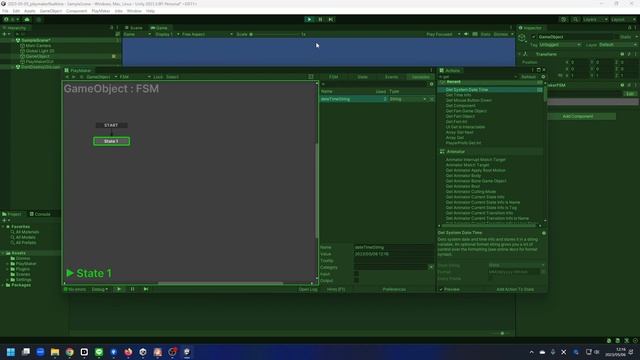Viewport: 640px width, 360px height.
Task: Select Get Component action
Action: coord(460,105)
